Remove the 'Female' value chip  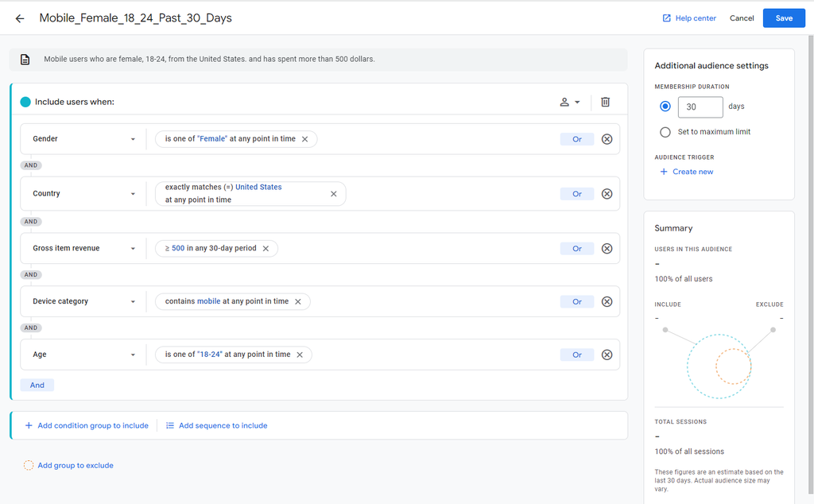[305, 138]
